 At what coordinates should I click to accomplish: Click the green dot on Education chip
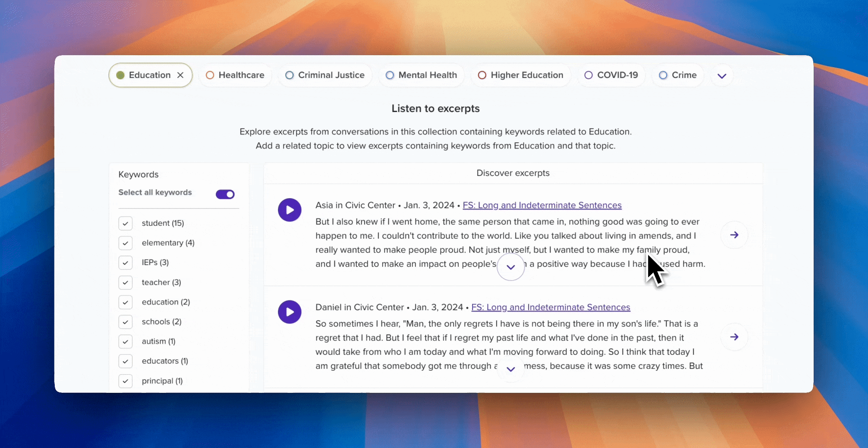pyautogui.click(x=120, y=75)
